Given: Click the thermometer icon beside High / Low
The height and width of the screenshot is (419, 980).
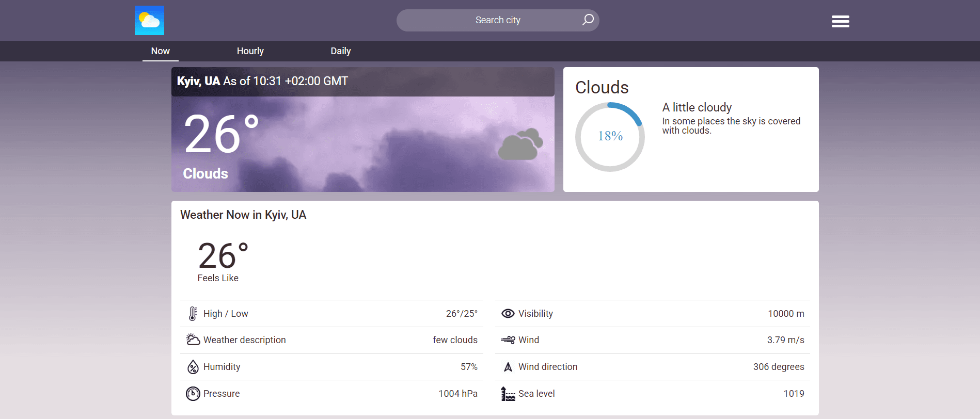Looking at the screenshot, I should pyautogui.click(x=193, y=314).
